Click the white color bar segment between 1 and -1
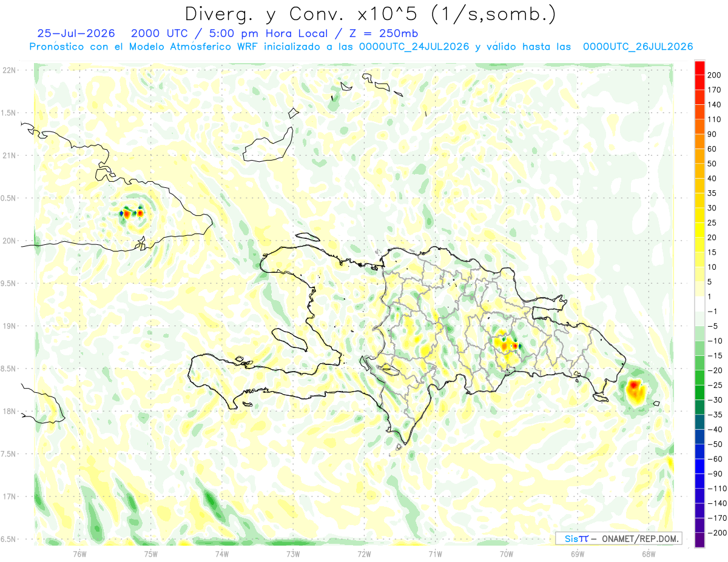This screenshot has height=562, width=728. coord(699,304)
